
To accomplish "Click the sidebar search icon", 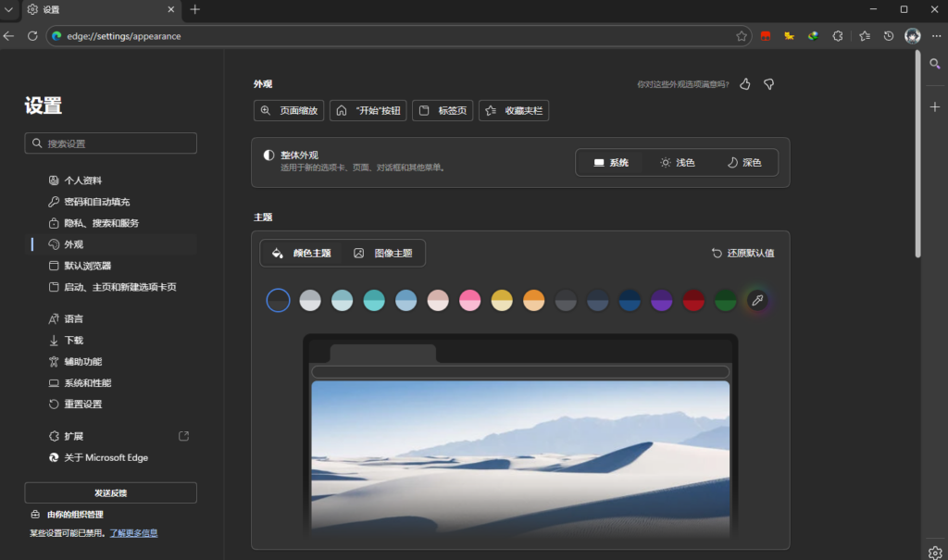I will point(935,65).
